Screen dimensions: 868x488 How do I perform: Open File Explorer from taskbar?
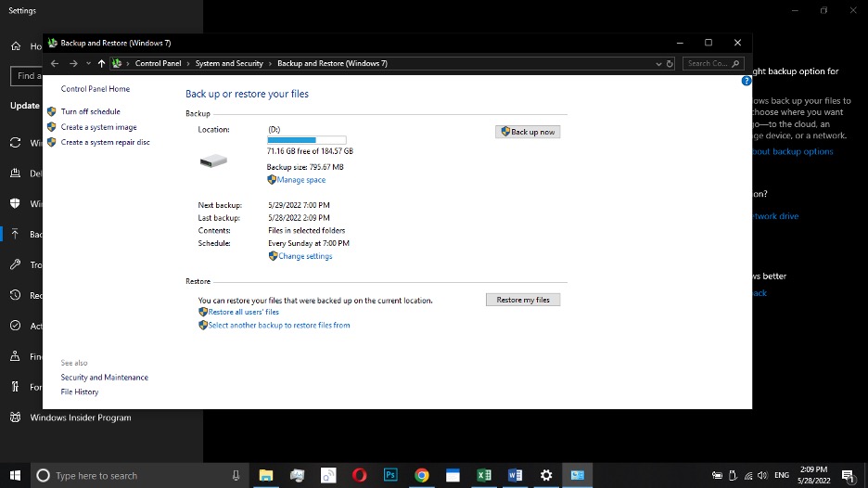tap(266, 475)
